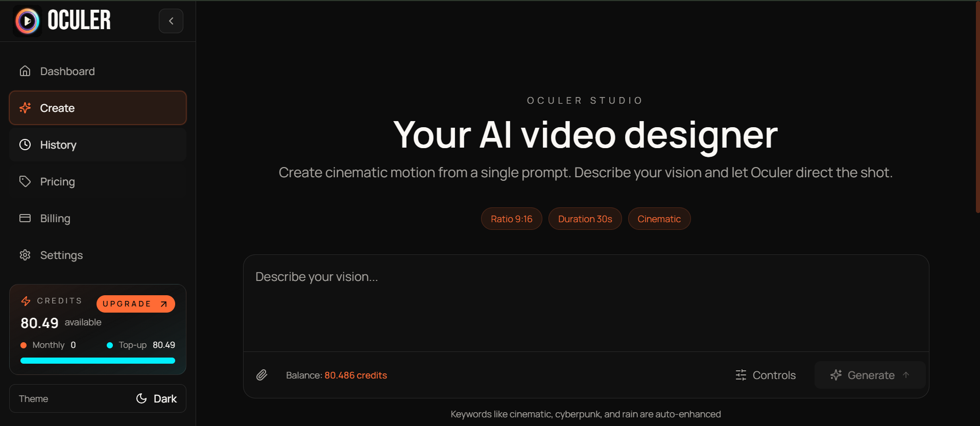The width and height of the screenshot is (980, 426).
Task: Click the Generate button
Action: click(870, 375)
